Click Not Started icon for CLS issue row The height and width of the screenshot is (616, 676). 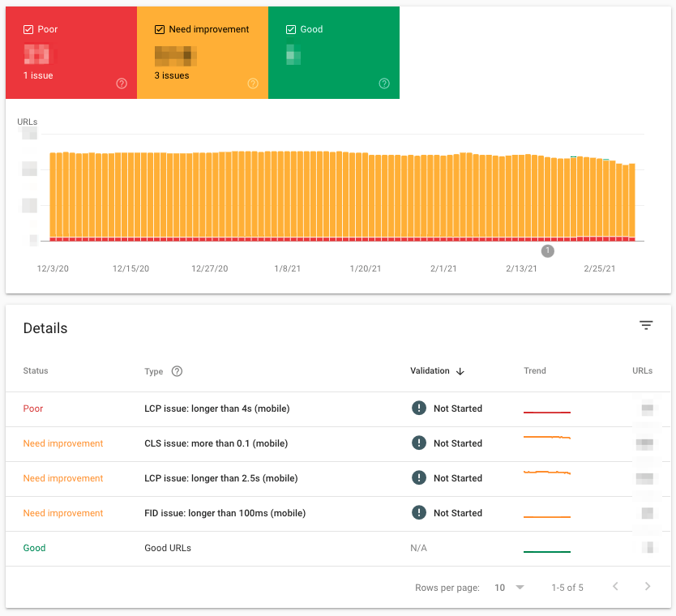click(x=418, y=443)
